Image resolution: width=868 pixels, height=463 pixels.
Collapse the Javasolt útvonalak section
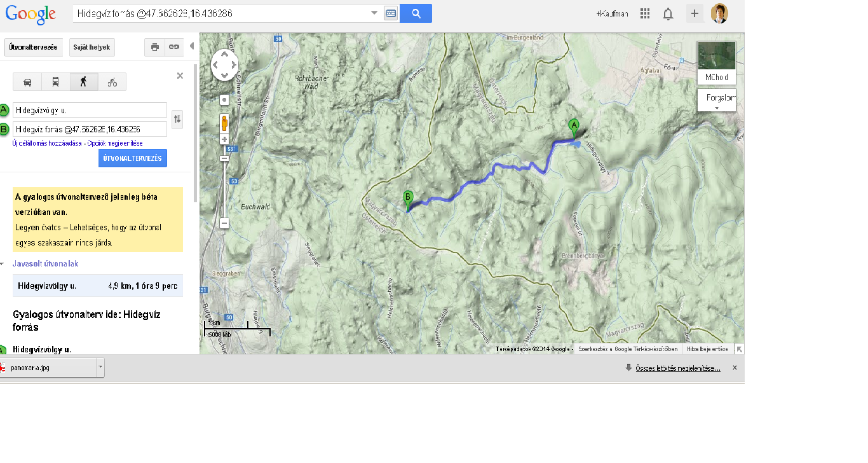2,263
